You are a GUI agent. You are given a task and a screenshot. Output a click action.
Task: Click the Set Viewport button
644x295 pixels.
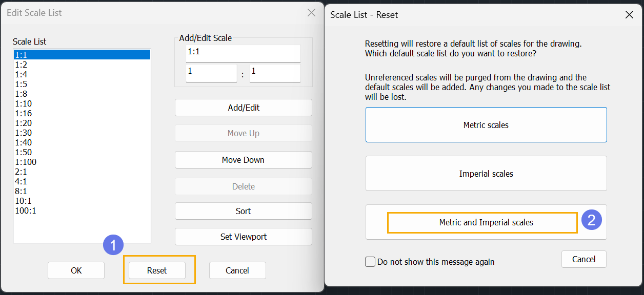click(x=244, y=237)
